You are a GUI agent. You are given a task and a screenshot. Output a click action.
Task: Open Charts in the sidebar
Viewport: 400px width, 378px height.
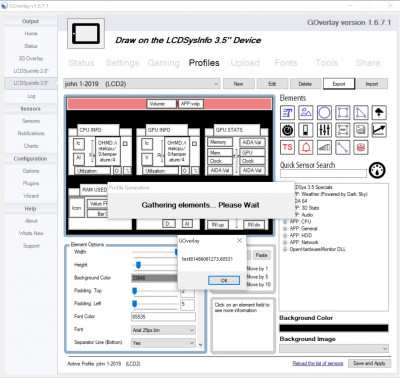coord(31,146)
